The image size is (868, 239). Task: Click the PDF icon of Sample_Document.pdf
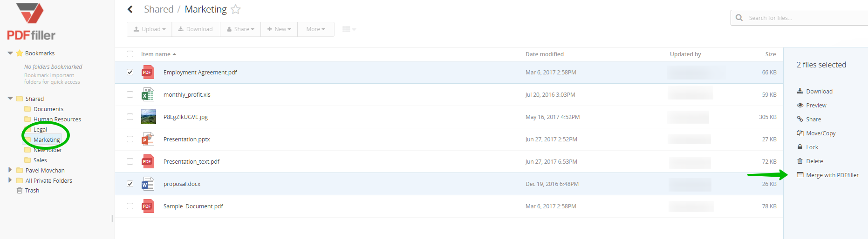click(148, 206)
